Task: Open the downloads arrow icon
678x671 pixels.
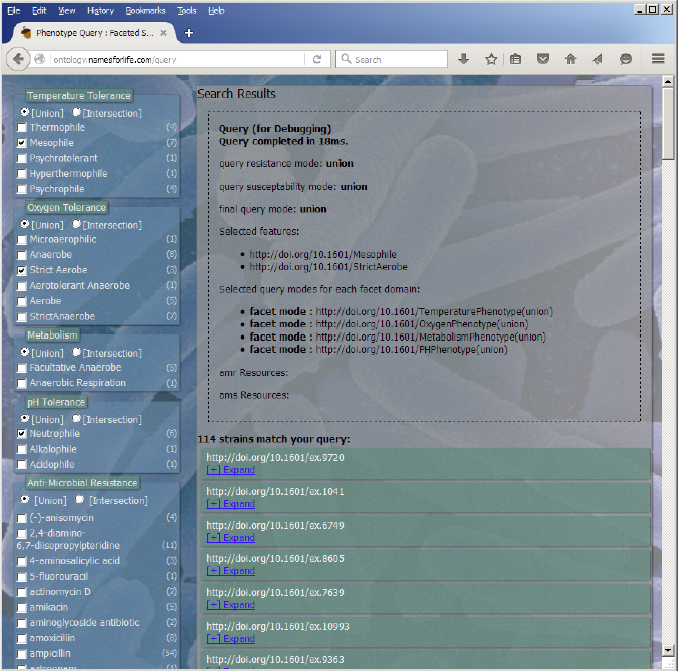Action: pos(464,59)
